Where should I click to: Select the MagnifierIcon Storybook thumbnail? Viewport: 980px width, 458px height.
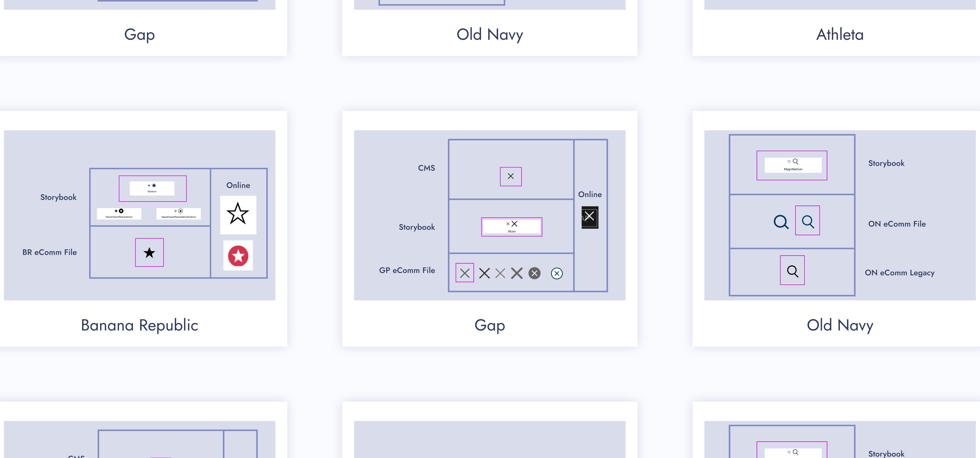pos(793,165)
